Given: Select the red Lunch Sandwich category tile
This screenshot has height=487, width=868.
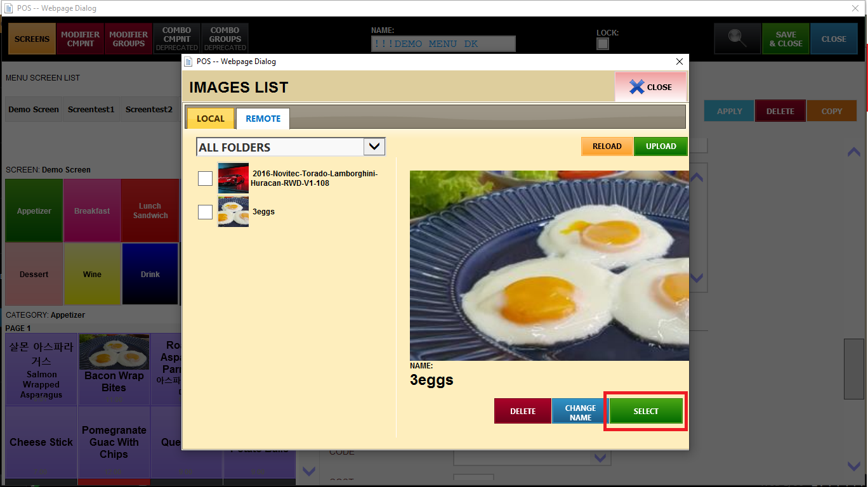Looking at the screenshot, I should [x=150, y=211].
